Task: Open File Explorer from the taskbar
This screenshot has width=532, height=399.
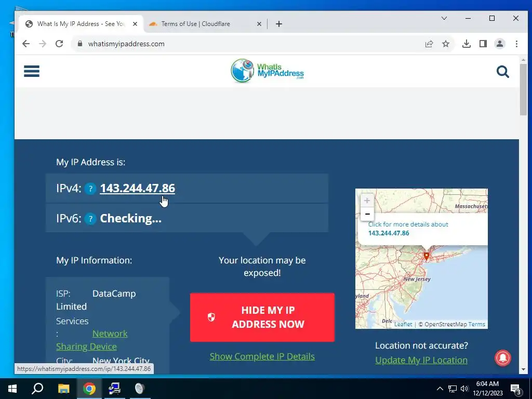Action: (63, 389)
